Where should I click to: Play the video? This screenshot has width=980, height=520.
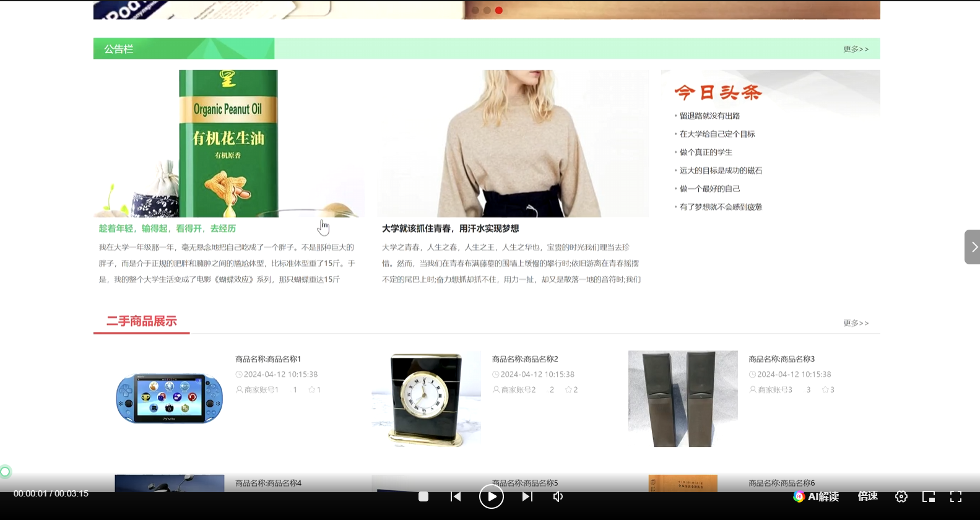492,496
